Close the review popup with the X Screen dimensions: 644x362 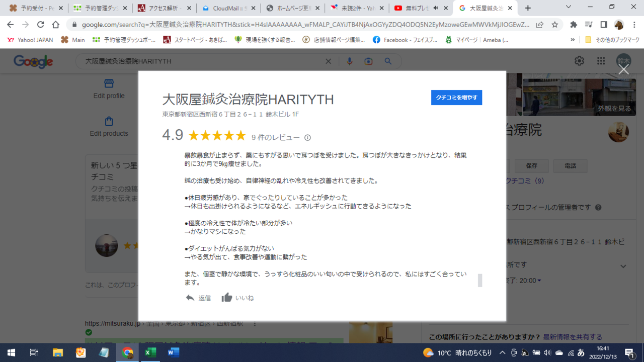click(x=623, y=70)
